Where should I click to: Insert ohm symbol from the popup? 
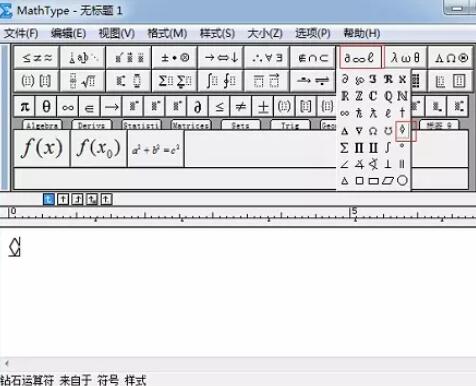(373, 130)
